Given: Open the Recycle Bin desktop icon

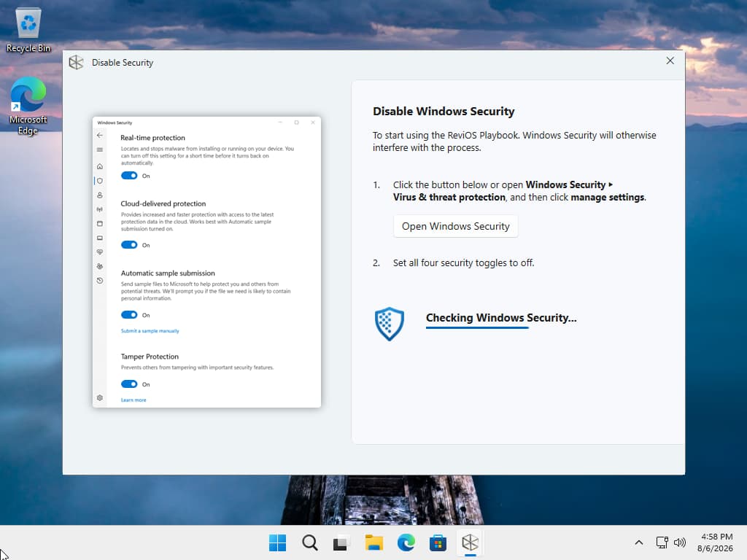Looking at the screenshot, I should [28, 29].
